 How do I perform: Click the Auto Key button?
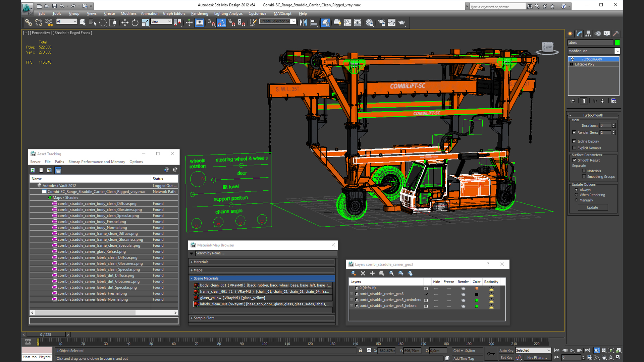click(506, 351)
